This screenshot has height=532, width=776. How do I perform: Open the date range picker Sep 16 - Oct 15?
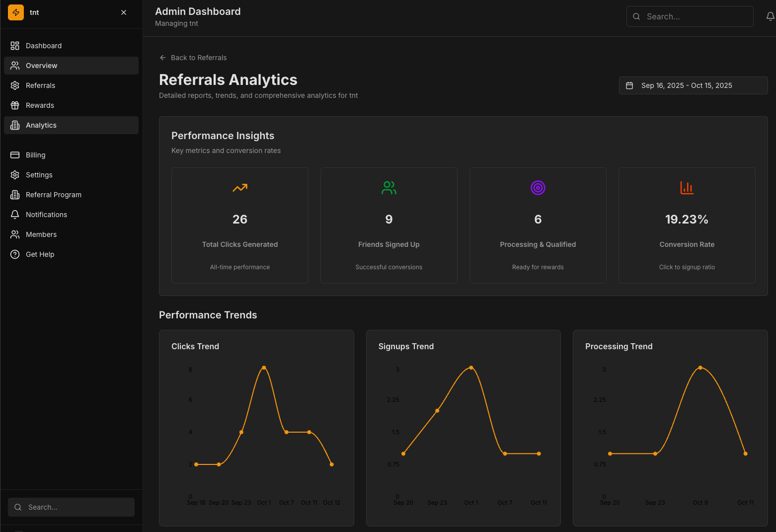(693, 85)
